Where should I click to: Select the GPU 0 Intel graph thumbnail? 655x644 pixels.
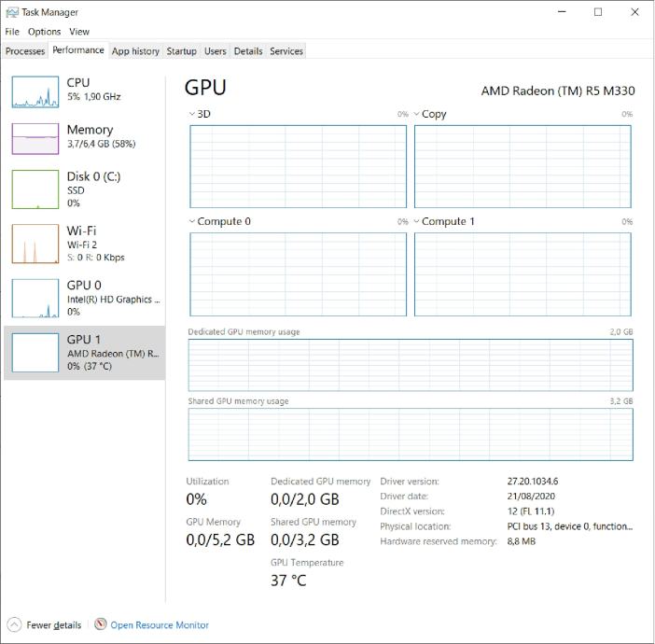tap(35, 299)
